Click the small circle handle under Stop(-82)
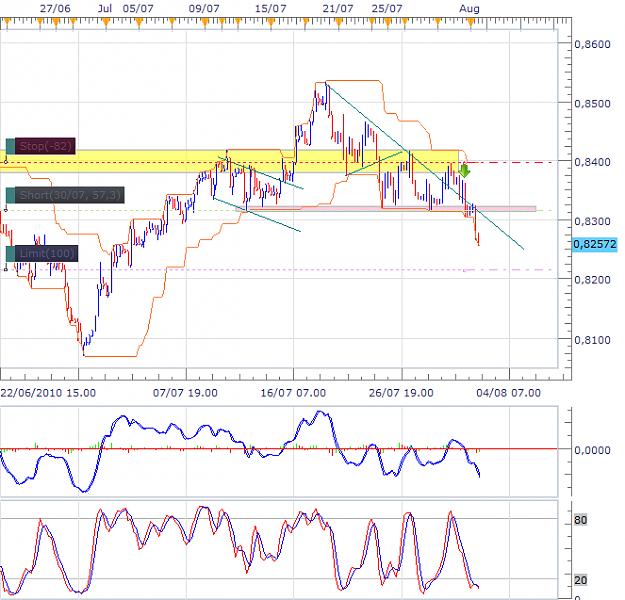 click(x=6, y=162)
